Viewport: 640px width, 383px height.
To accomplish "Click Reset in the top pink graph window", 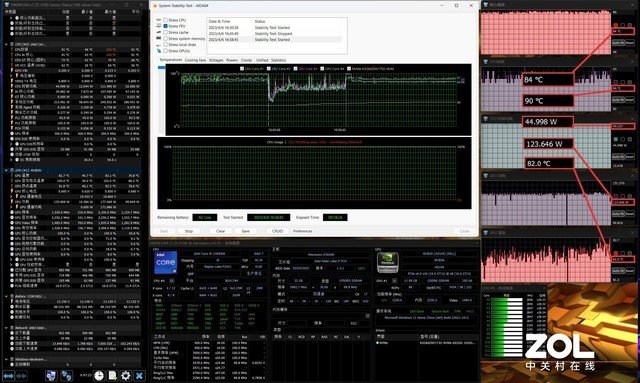I will (x=629, y=42).
